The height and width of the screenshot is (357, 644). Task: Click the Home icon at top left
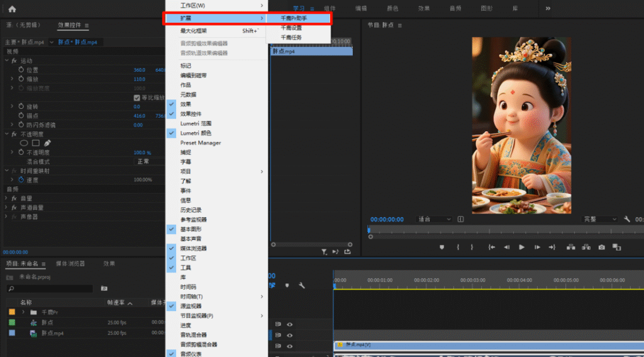pyautogui.click(x=12, y=9)
